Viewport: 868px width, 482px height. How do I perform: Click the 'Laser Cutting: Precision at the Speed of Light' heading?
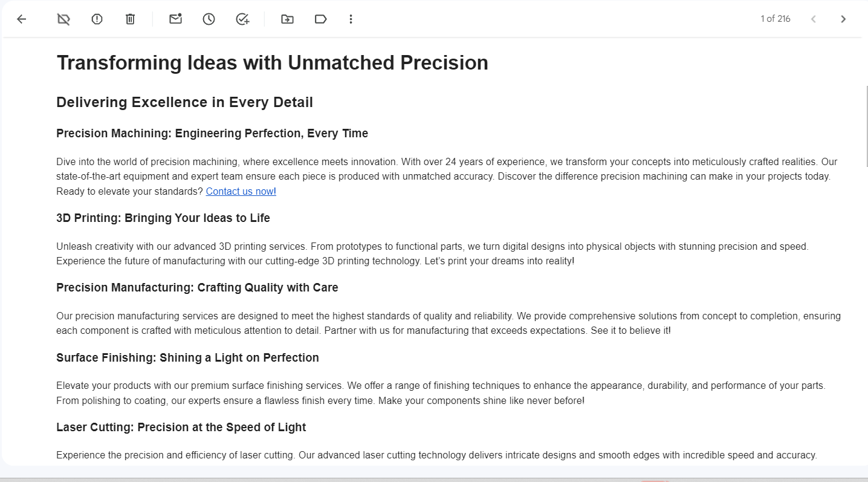click(x=181, y=428)
